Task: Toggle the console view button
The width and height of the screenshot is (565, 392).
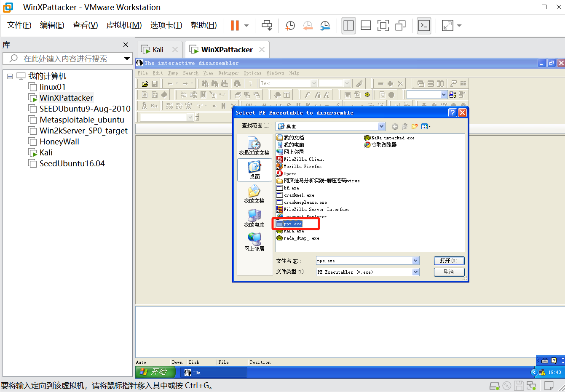Action: click(424, 26)
